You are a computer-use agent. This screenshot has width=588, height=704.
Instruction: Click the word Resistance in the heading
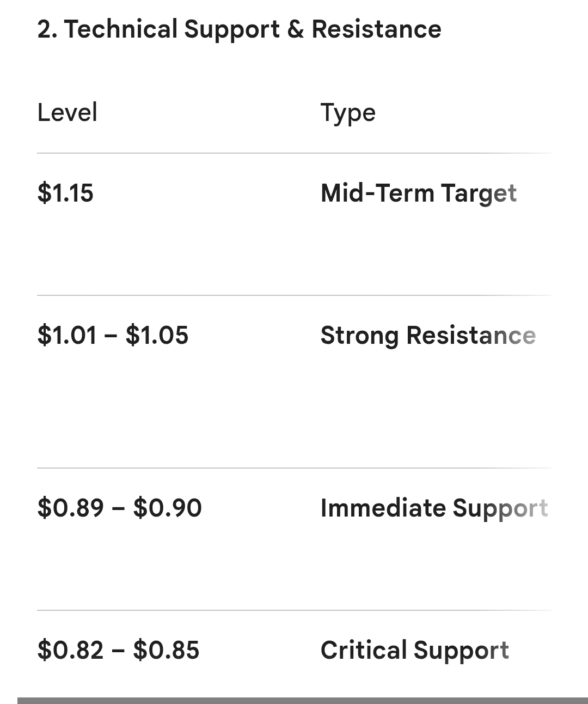pyautogui.click(x=376, y=29)
